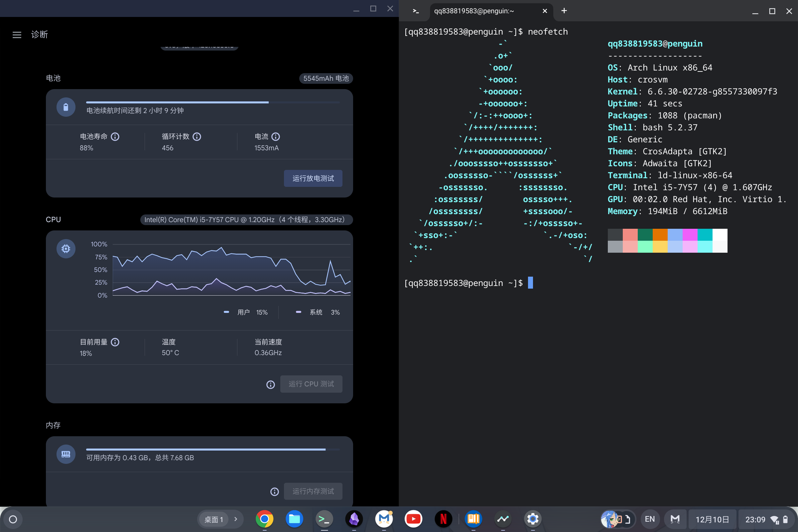Open the 12月10日 calendar date tray
798x532 pixels.
click(712, 519)
